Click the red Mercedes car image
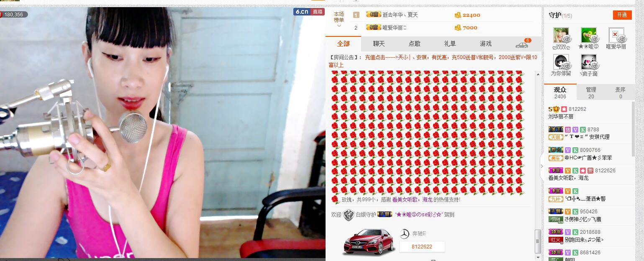Viewport: 644px width, 261px height. (368, 241)
